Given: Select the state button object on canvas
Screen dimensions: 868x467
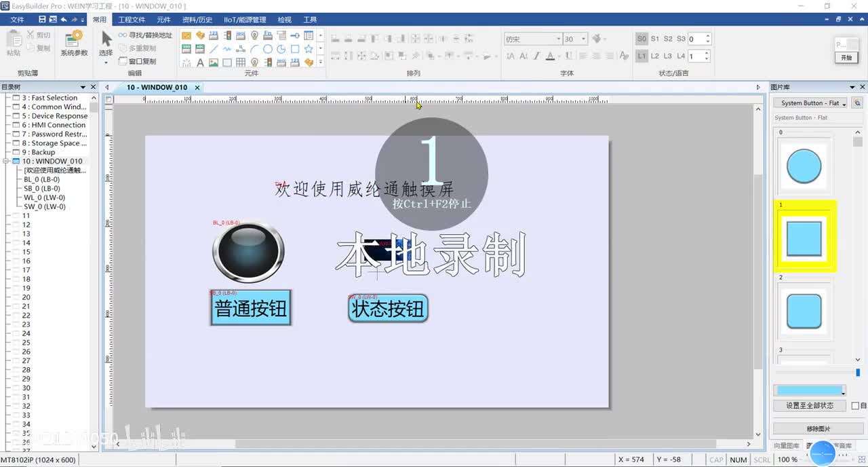Looking at the screenshot, I should [388, 309].
